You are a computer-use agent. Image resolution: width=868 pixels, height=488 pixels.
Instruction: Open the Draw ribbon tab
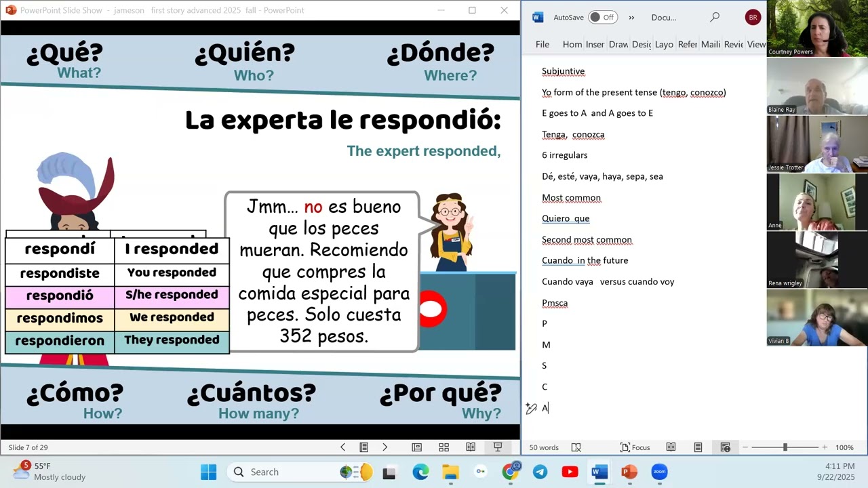pyautogui.click(x=618, y=44)
